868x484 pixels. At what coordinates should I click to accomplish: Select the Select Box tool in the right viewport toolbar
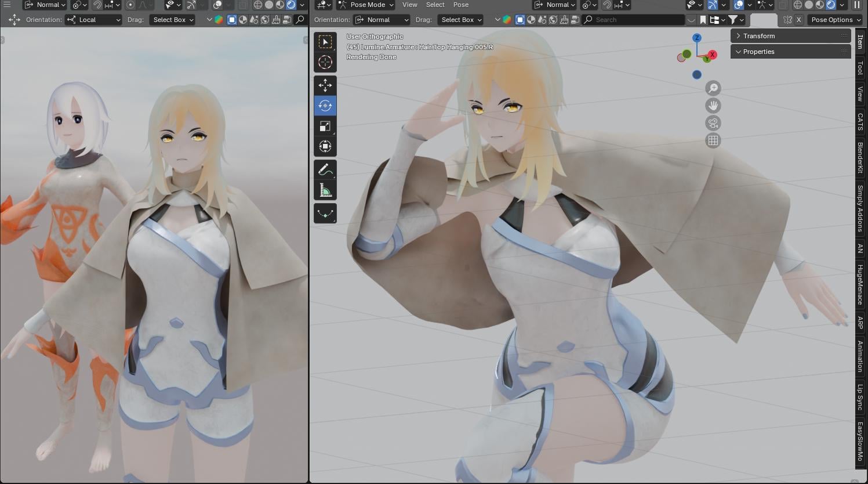325,42
